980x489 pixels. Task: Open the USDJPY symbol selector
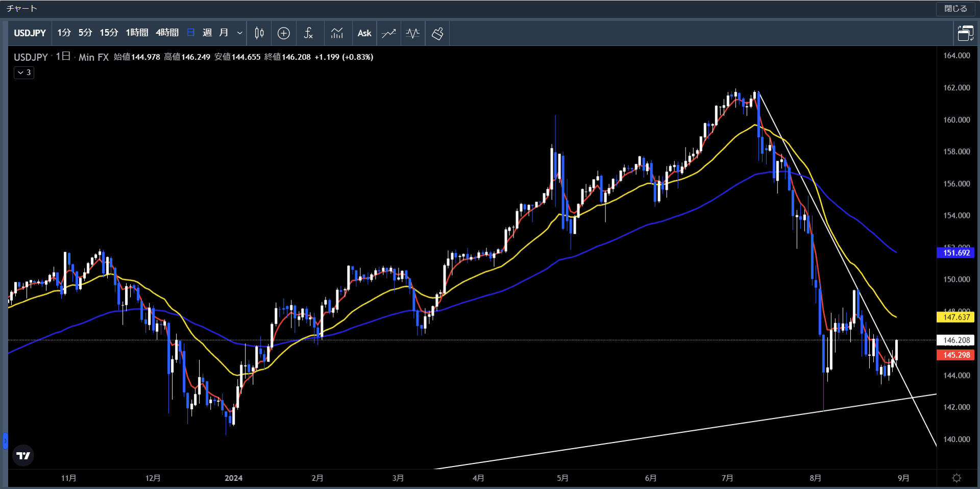[30, 33]
